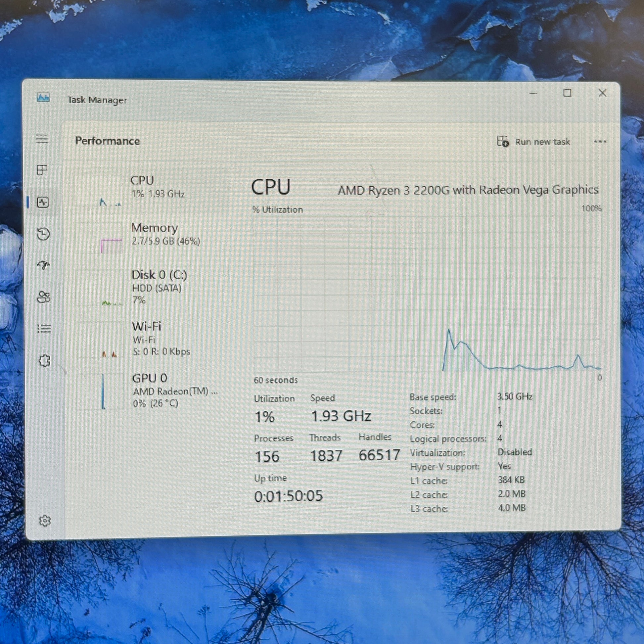644x644 pixels.
Task: Click the Memory mini graph thumbnail
Action: coord(111,246)
